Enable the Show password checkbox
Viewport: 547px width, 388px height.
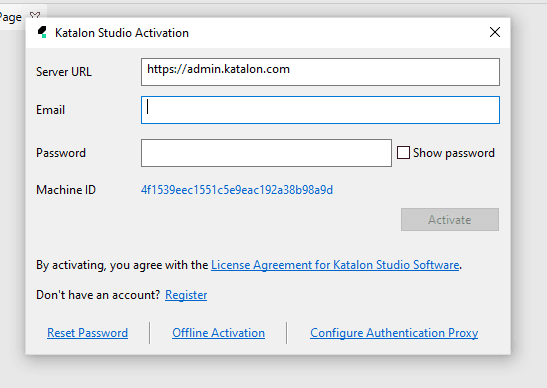[403, 153]
